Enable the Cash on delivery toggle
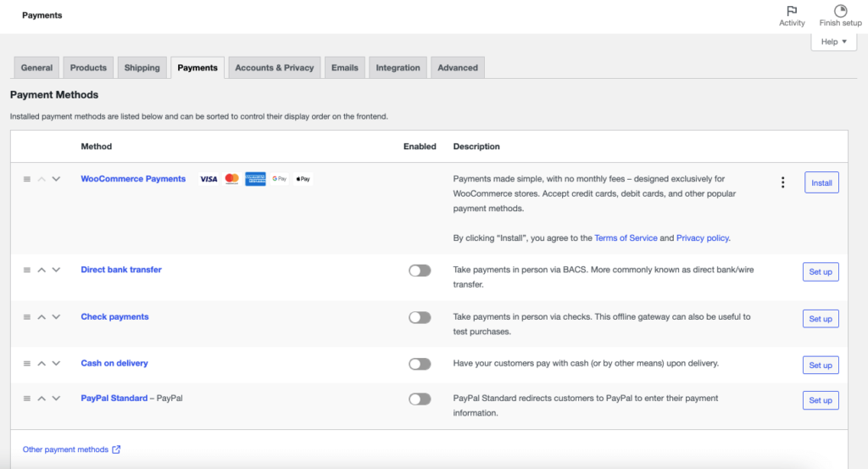868x469 pixels. click(x=420, y=364)
